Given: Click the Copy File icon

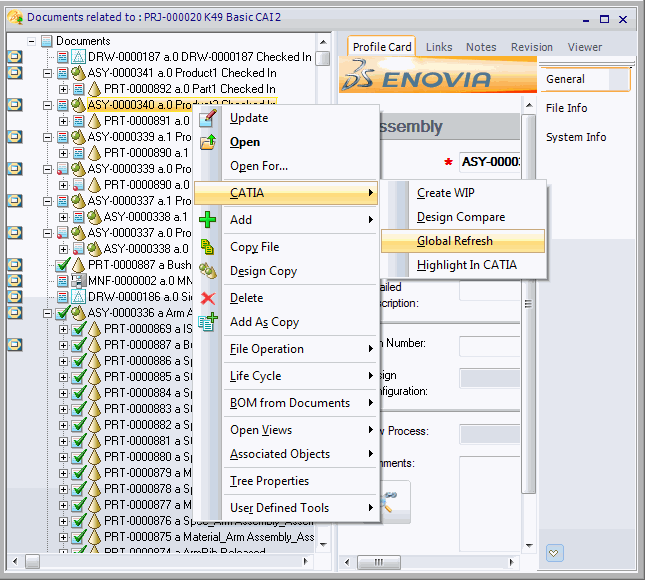Looking at the screenshot, I should point(208,247).
